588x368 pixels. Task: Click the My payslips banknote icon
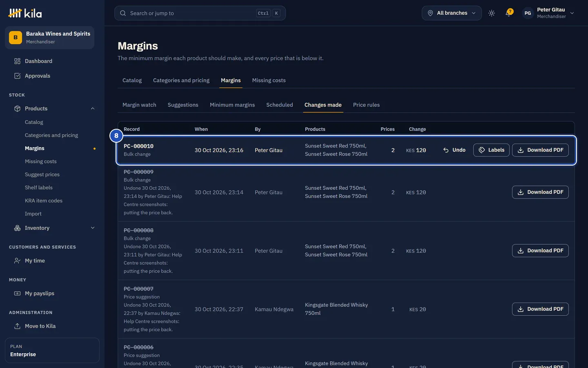17,294
